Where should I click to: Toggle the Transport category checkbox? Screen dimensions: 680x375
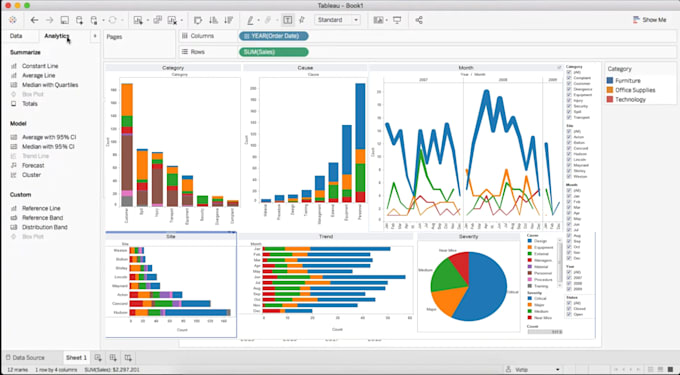pos(569,117)
